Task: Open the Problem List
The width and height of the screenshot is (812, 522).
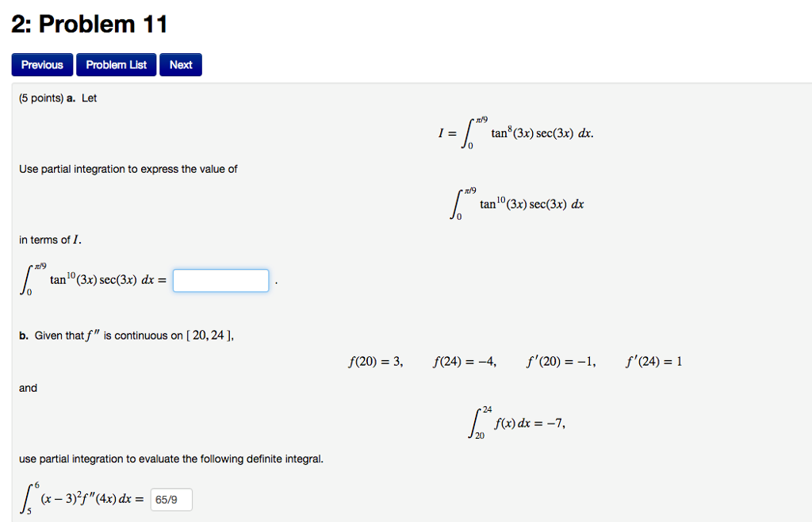Action: [x=116, y=64]
